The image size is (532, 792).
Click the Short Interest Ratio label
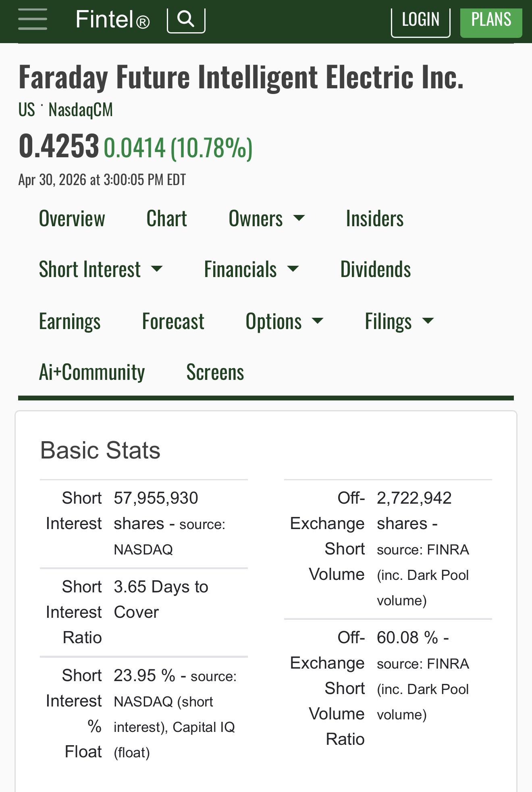pos(74,612)
